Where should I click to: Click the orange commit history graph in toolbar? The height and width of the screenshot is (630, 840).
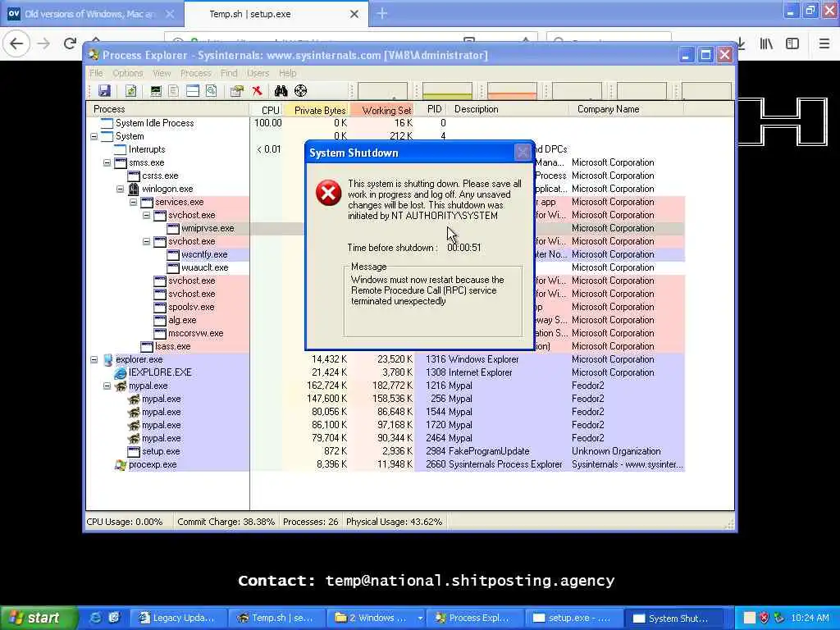[512, 91]
